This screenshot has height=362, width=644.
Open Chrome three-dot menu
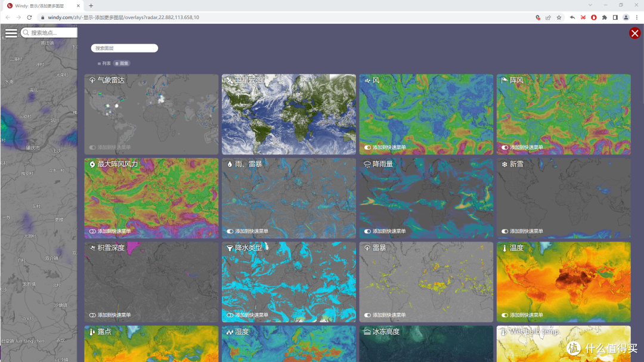pos(637,17)
